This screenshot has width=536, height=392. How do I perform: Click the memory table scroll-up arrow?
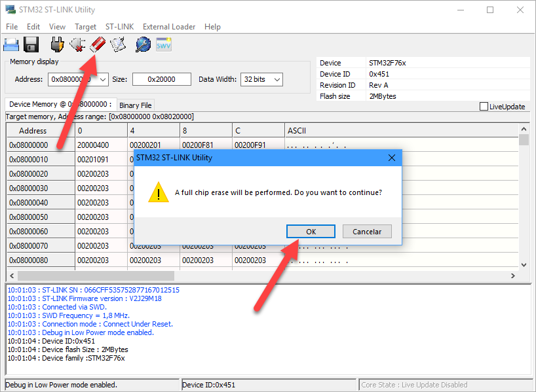(524, 129)
